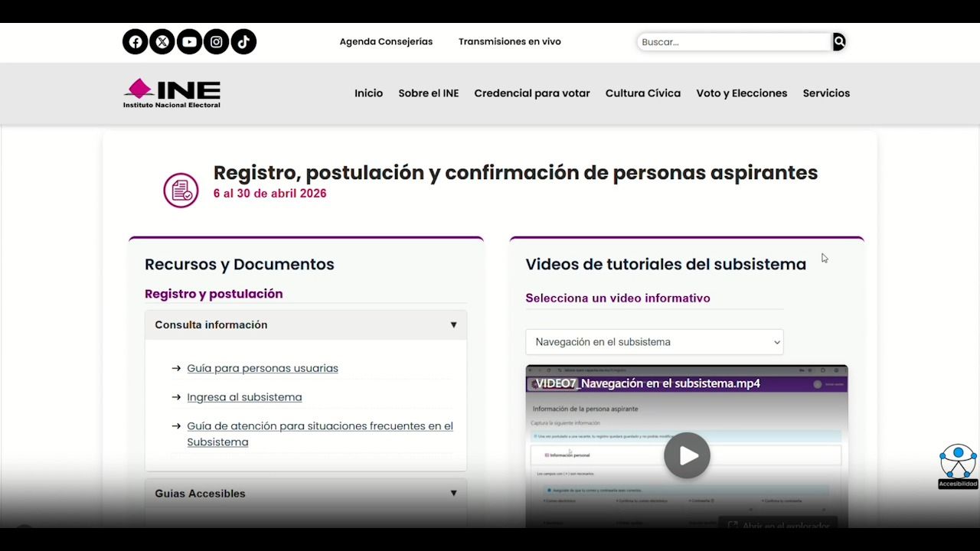Open the Accesibilidad widget icon

pos(958,462)
